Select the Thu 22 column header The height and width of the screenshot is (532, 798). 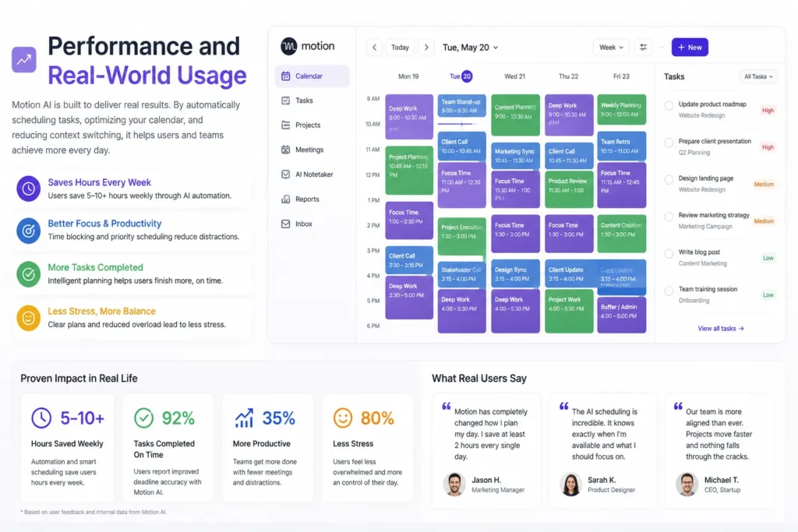(568, 76)
